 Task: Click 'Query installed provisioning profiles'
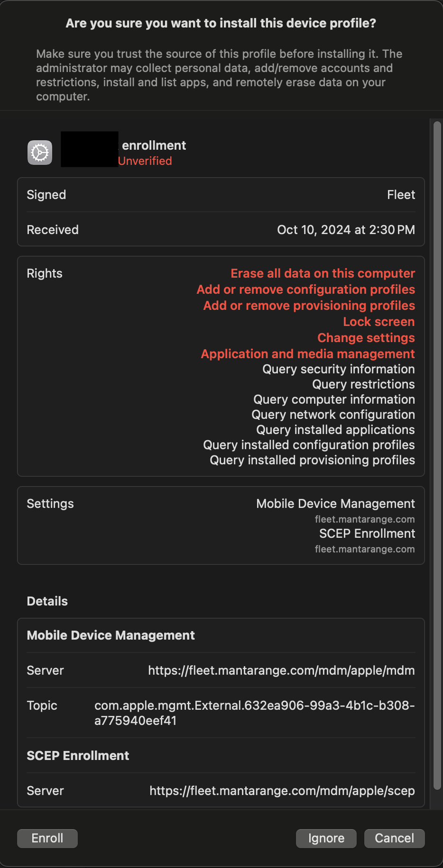coord(313,460)
